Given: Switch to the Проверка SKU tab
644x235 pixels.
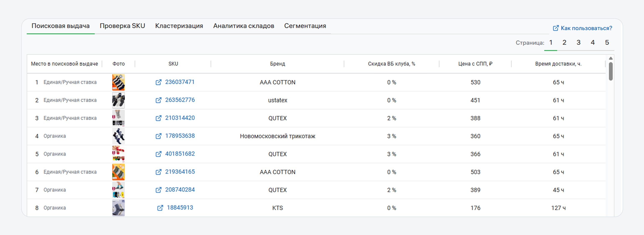Looking at the screenshot, I should pos(122,26).
